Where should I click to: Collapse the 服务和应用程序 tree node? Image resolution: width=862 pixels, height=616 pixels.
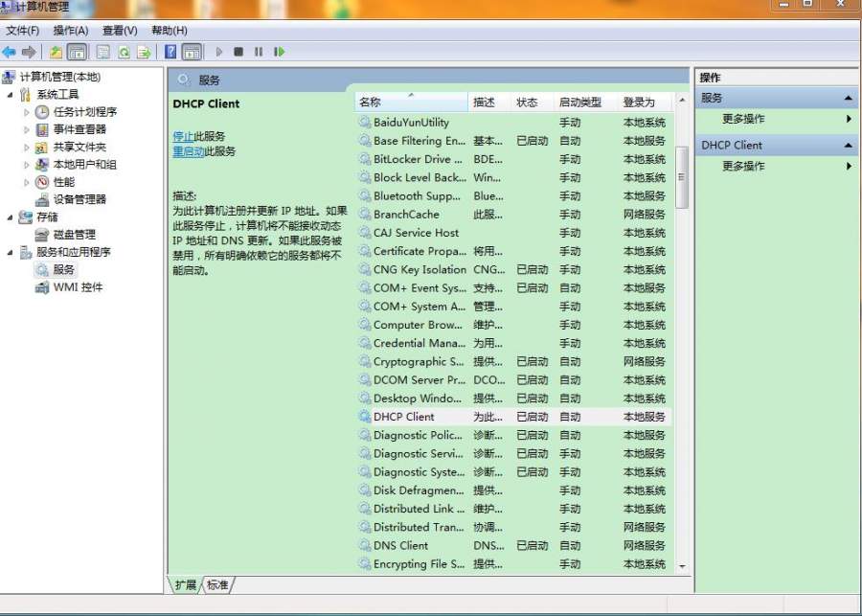(x=10, y=253)
